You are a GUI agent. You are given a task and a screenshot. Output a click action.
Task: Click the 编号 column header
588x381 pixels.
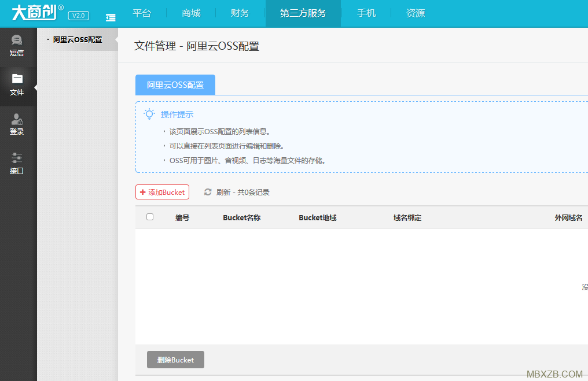click(x=182, y=217)
